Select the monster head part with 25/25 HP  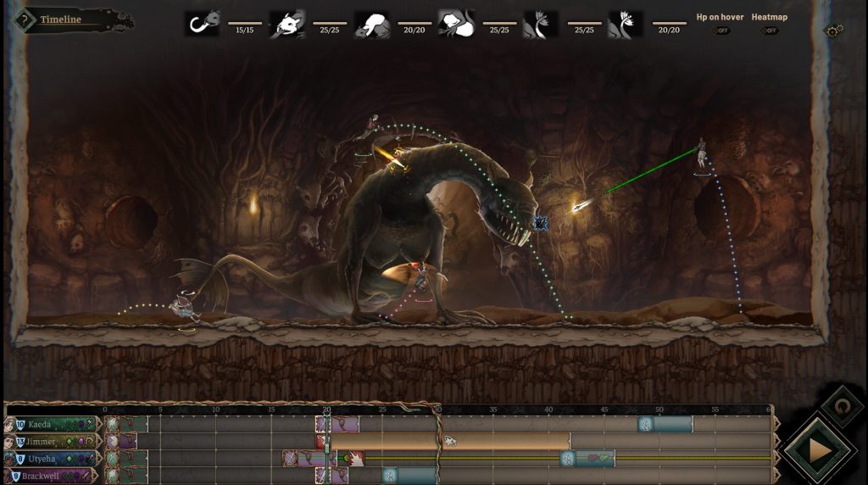tap(287, 23)
